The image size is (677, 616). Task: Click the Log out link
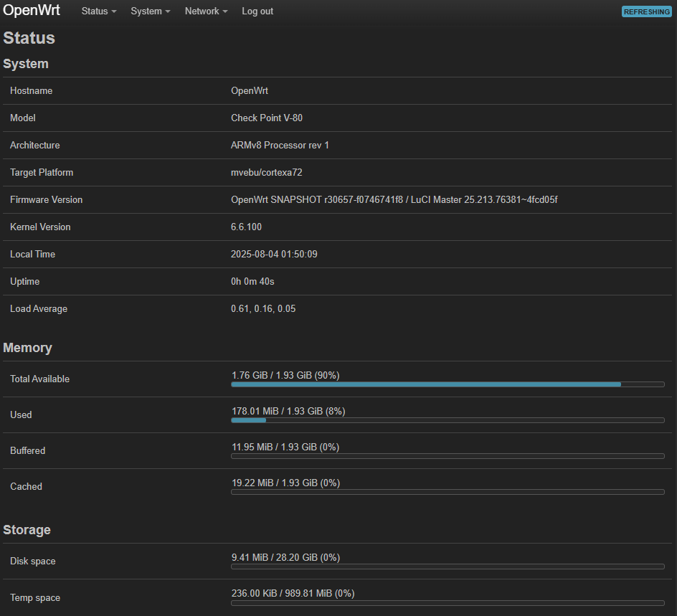(x=257, y=11)
